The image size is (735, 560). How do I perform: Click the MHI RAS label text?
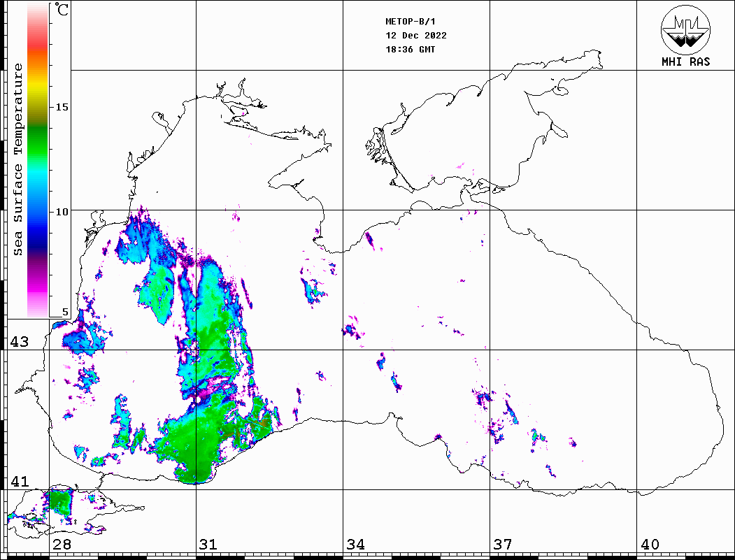tap(685, 62)
